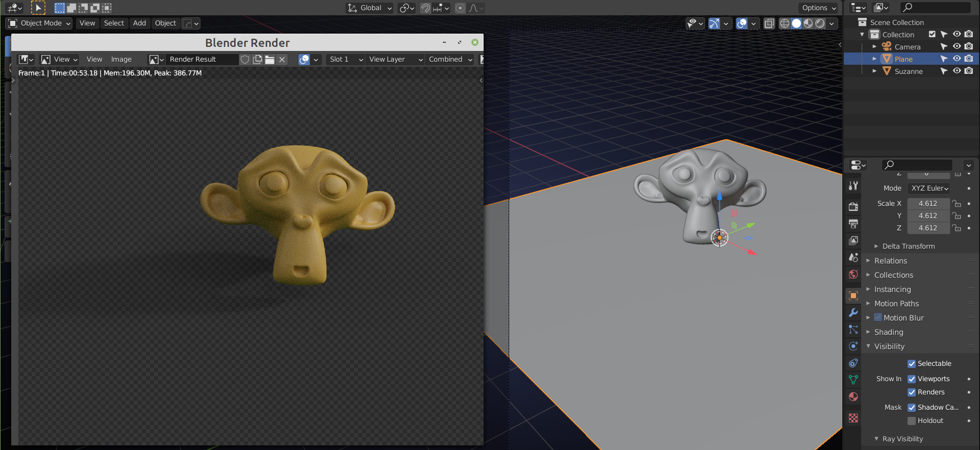Open the Global transform orientation dropdown
This screenshot has width=980, height=450.
[x=370, y=8]
